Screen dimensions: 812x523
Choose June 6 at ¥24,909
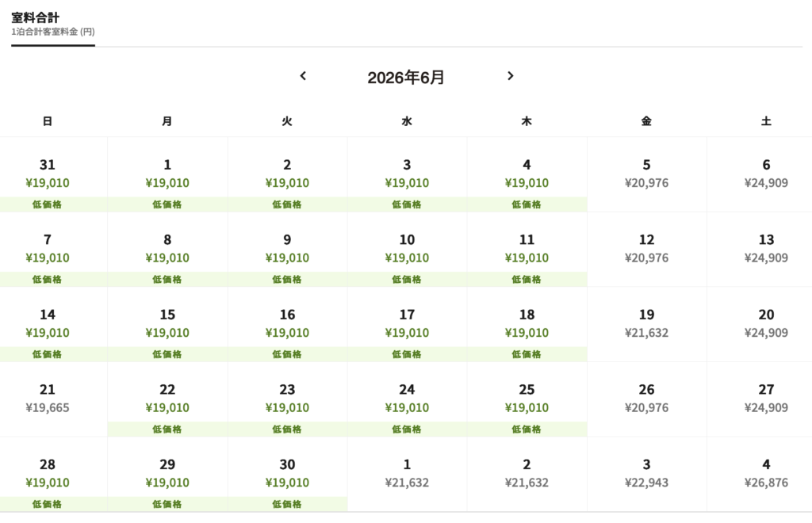766,174
